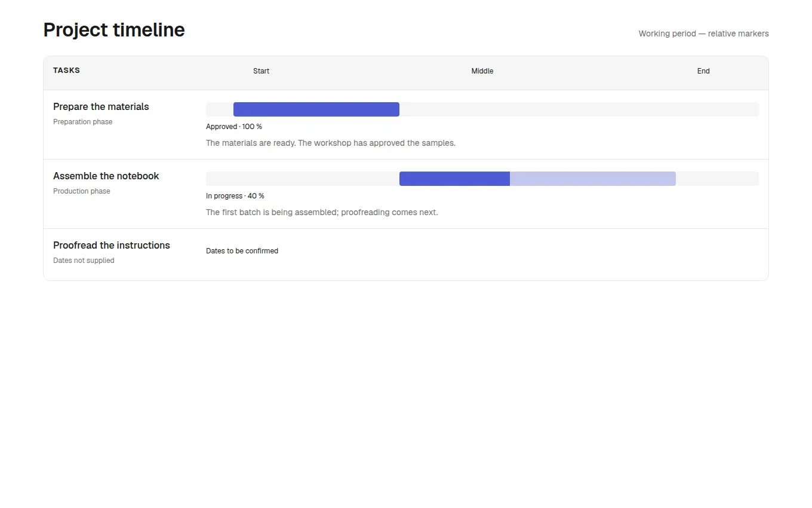The height and width of the screenshot is (508, 812).
Task: Click the Preparation phase label
Action: (82, 122)
